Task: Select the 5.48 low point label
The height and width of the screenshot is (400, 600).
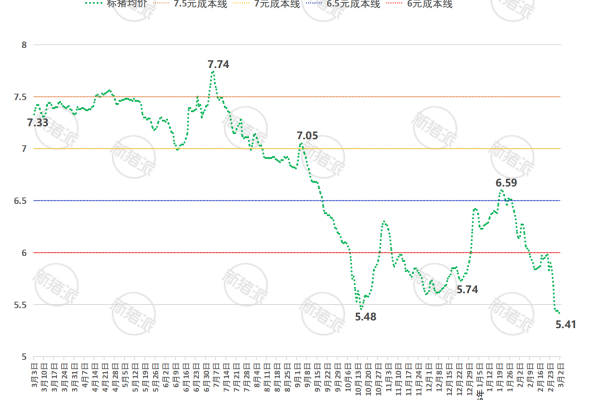Action: (x=366, y=317)
